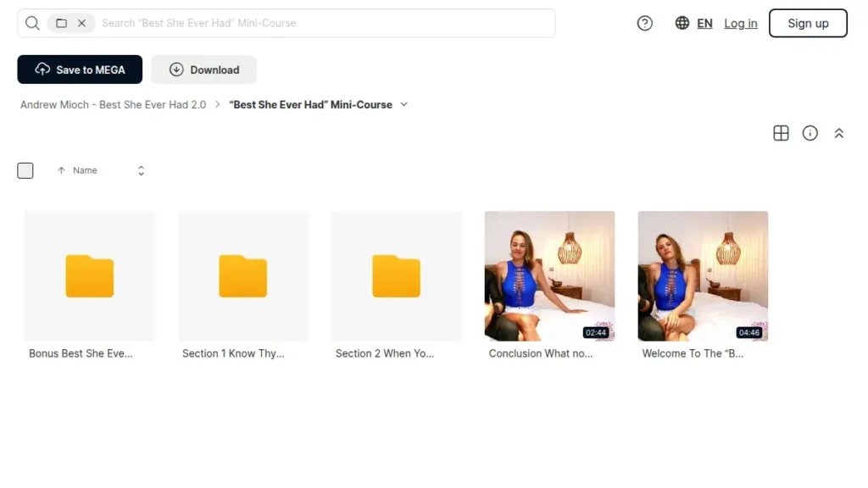
Task: Click the Welcome To The "B... file name
Action: (693, 353)
